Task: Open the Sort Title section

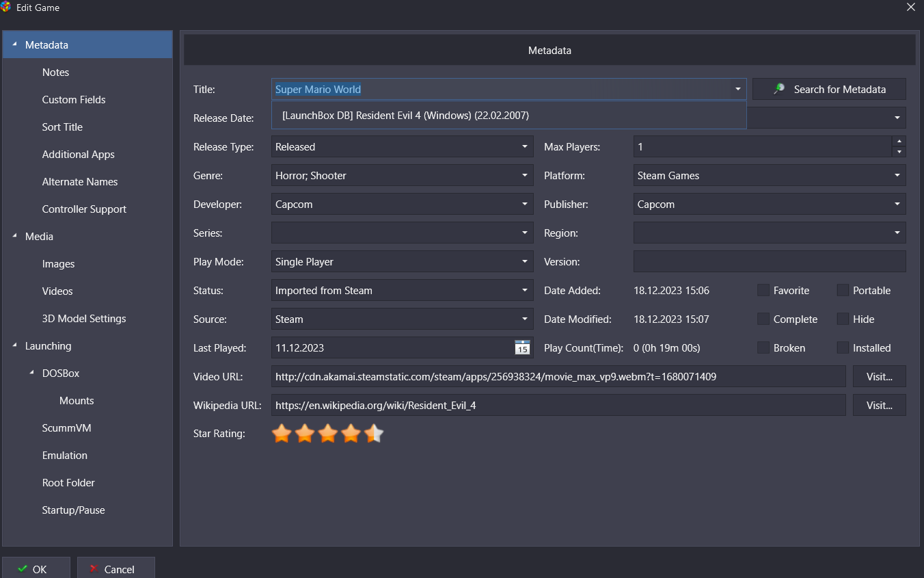Action: coord(62,127)
